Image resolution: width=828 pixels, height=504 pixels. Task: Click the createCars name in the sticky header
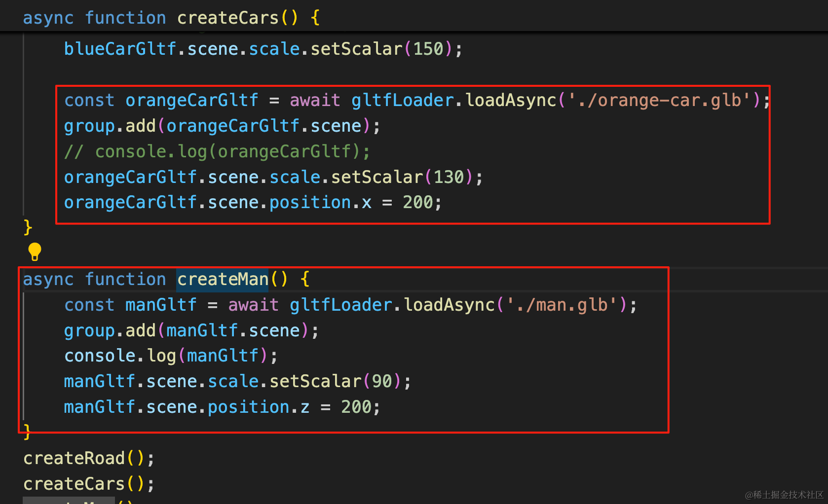(228, 18)
